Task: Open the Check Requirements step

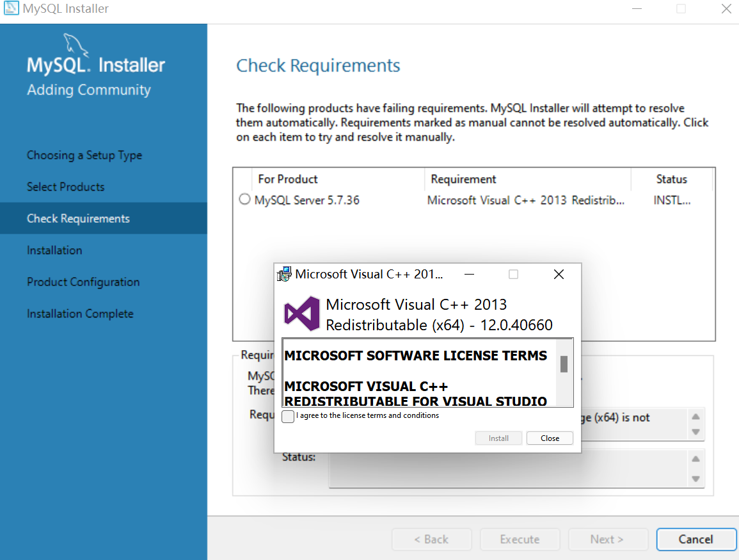Action: [104, 218]
